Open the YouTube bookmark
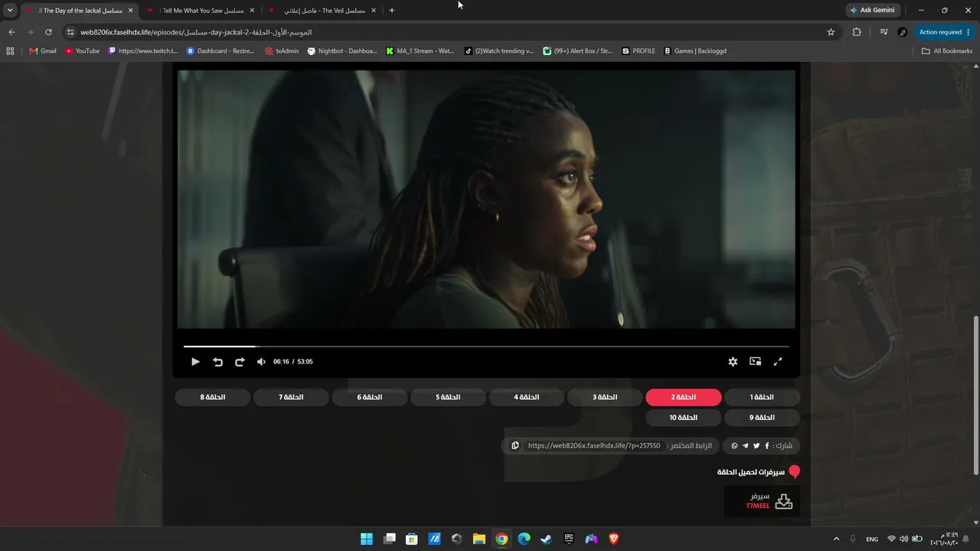 pyautogui.click(x=82, y=51)
